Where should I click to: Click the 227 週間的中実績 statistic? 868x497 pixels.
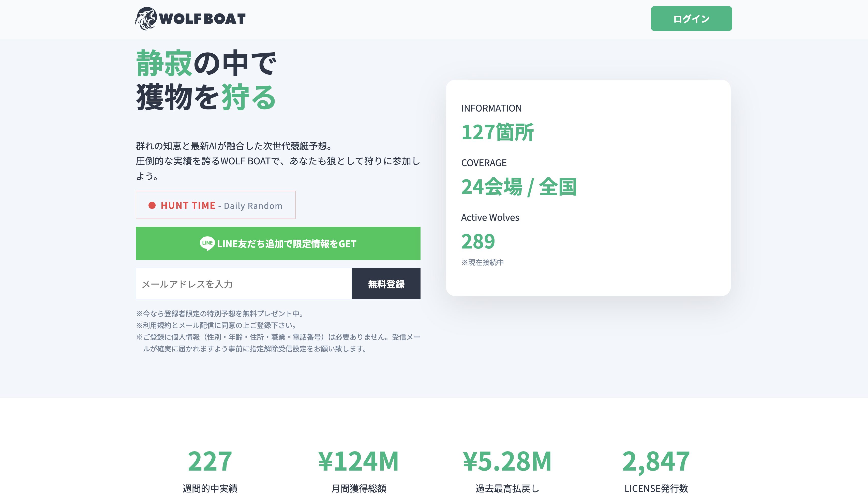210,461
